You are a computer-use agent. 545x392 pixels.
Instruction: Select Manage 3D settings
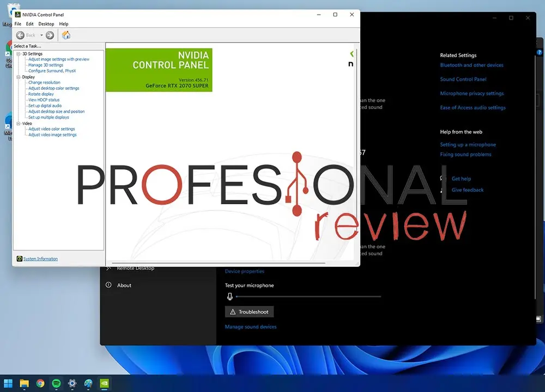click(x=46, y=65)
